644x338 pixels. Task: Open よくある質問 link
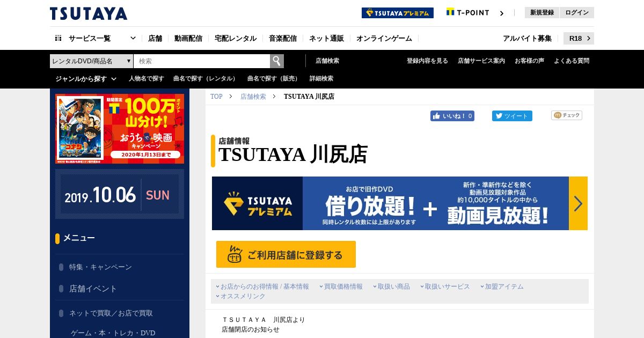click(x=572, y=61)
